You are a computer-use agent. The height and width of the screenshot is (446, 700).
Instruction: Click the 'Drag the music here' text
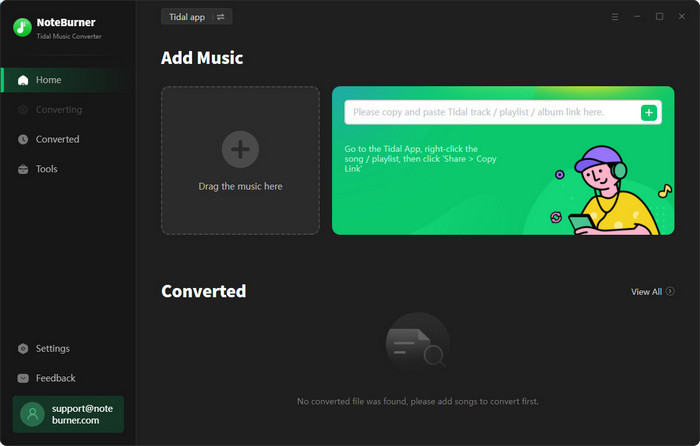[240, 186]
